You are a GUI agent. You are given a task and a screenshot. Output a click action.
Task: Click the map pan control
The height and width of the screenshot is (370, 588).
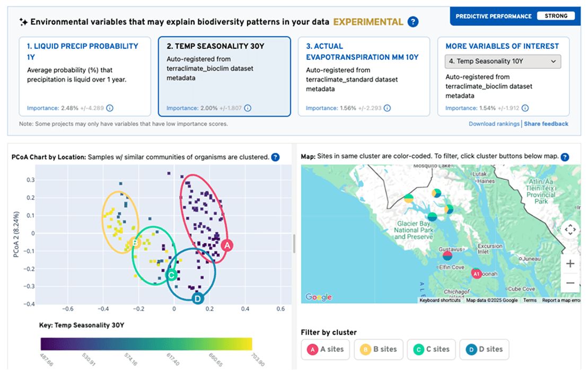tap(570, 230)
